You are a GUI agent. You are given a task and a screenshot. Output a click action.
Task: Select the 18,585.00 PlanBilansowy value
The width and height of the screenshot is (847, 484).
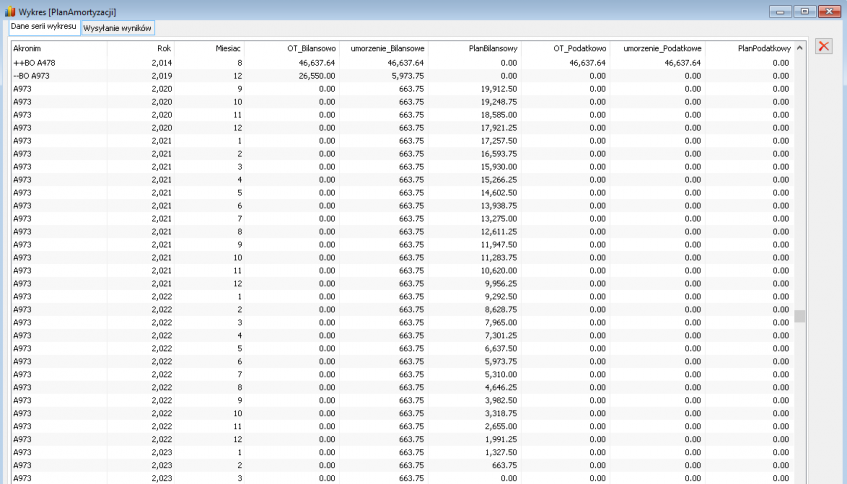499,115
